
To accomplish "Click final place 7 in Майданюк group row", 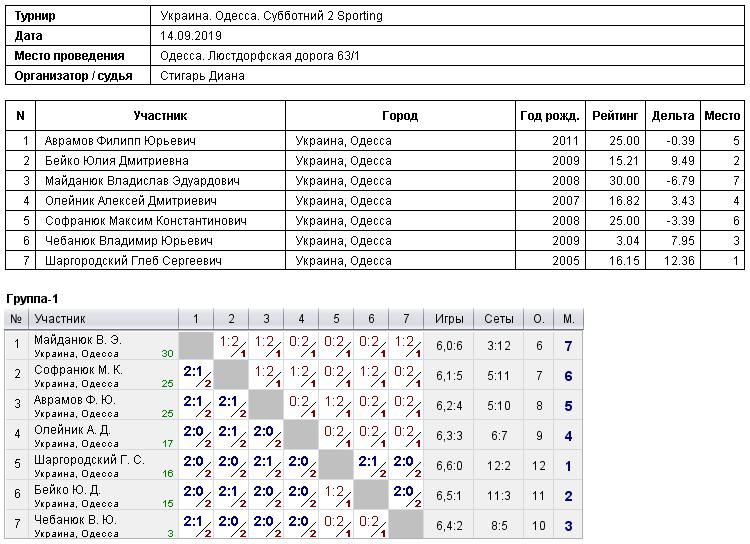I will [x=568, y=346].
